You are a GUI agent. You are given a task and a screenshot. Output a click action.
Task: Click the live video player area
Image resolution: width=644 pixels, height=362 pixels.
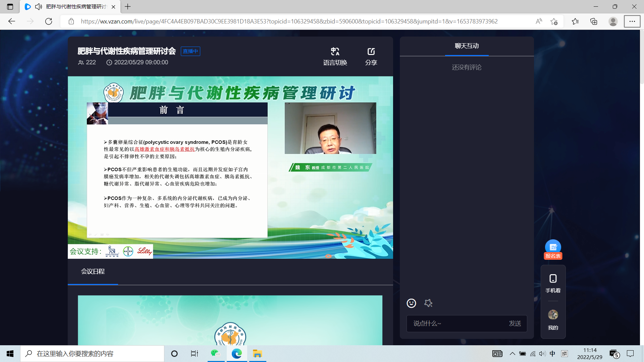[x=230, y=167]
